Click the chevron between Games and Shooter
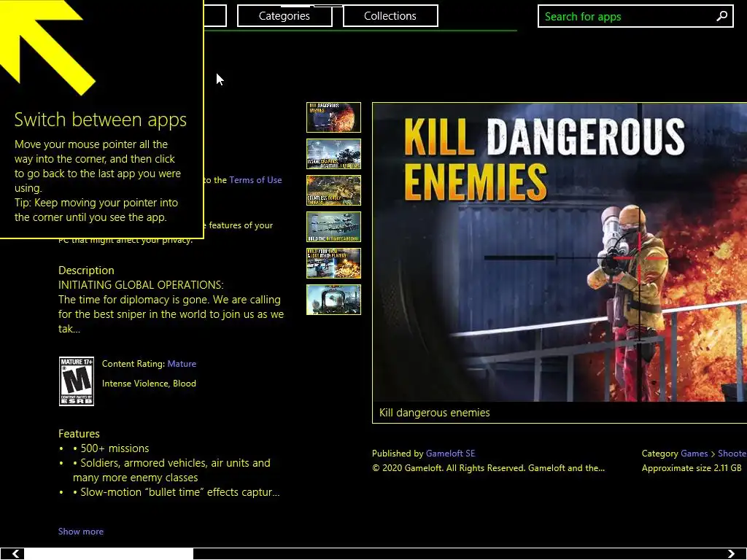This screenshot has height=560, width=747. pos(713,454)
